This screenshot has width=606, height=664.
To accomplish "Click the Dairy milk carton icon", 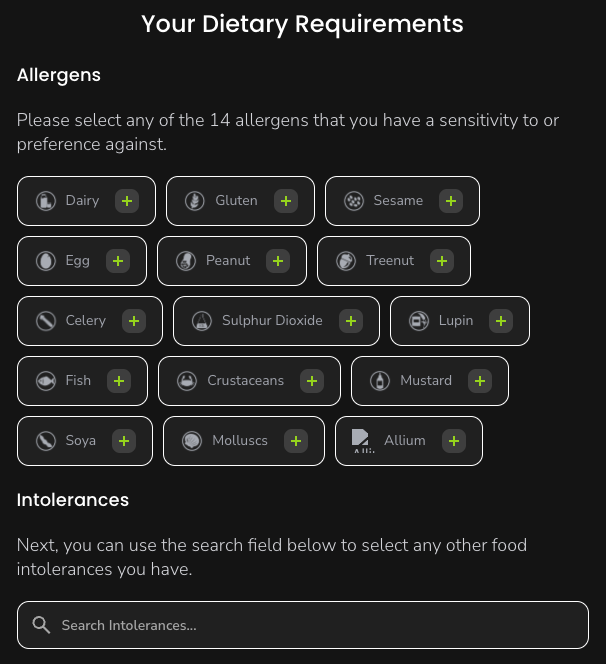I will point(45,201).
